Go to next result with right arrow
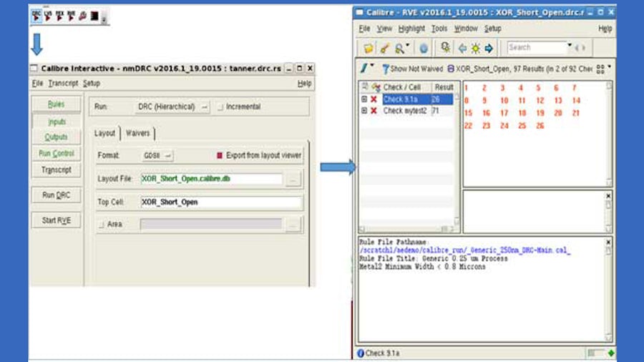The height and width of the screenshot is (362, 644). pyautogui.click(x=489, y=49)
